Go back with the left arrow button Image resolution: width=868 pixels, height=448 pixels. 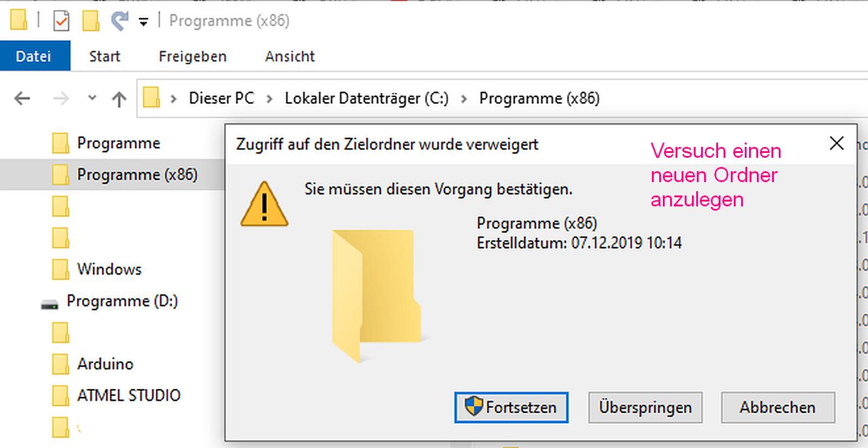22,98
